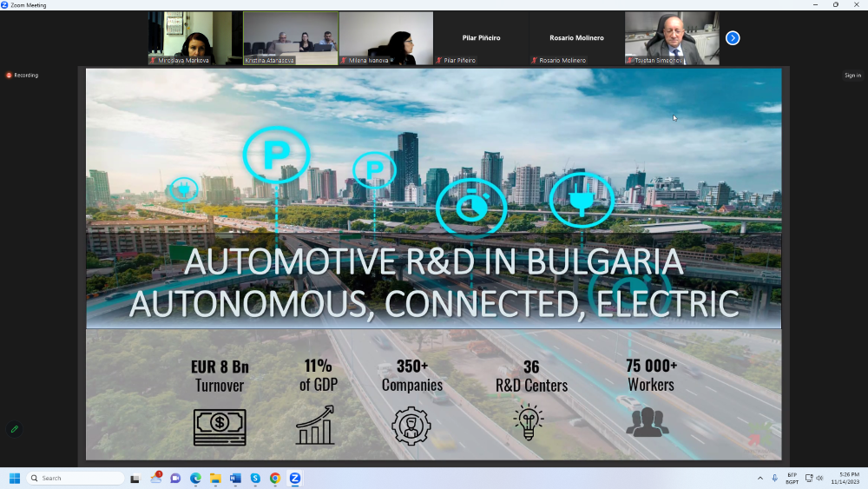This screenshot has width=868, height=489.
Task: Open clock and date 5:26 PM
Action: tap(845, 479)
